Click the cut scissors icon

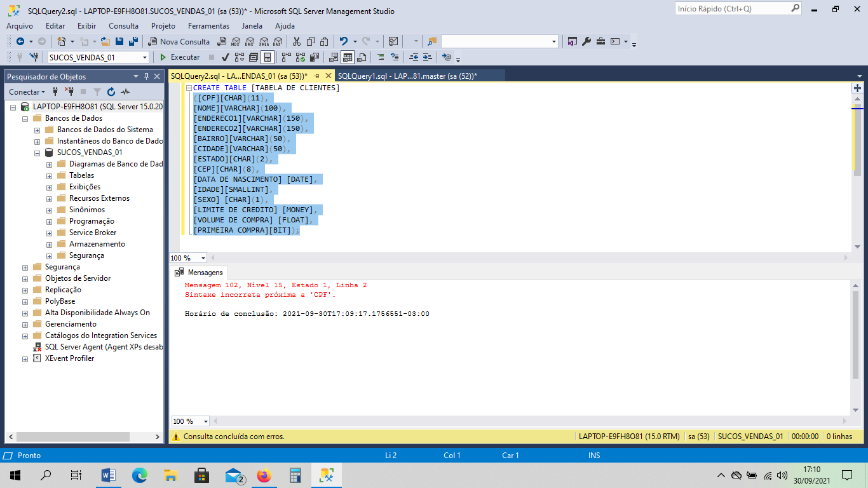point(296,41)
